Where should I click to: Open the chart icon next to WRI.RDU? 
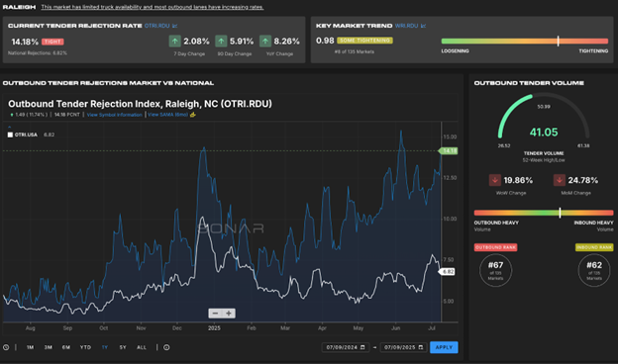point(423,26)
